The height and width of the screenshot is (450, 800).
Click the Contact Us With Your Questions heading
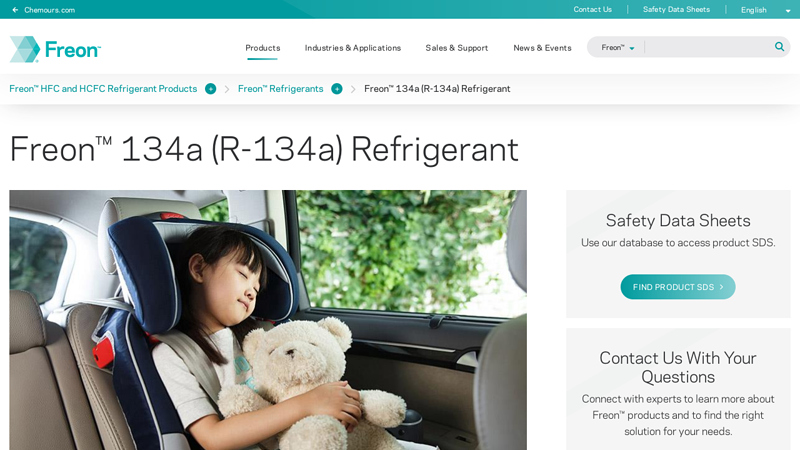tap(678, 367)
